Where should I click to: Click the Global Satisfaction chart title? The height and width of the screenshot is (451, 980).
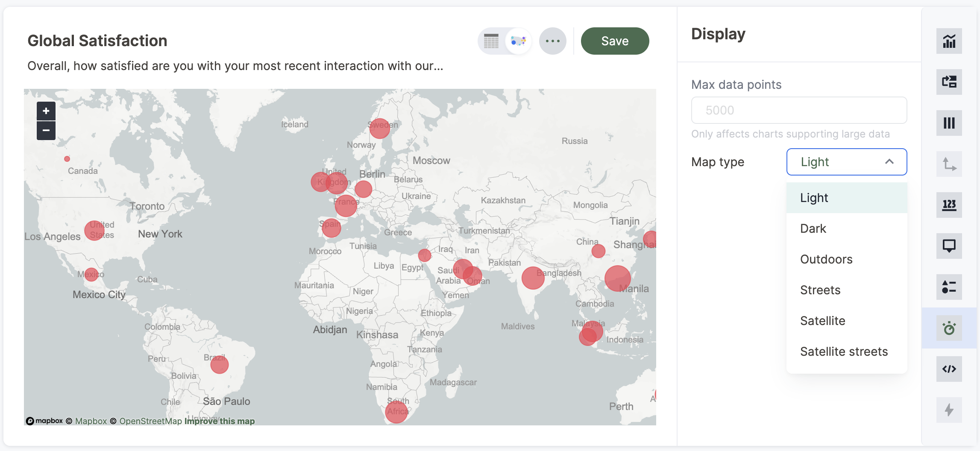point(97,41)
